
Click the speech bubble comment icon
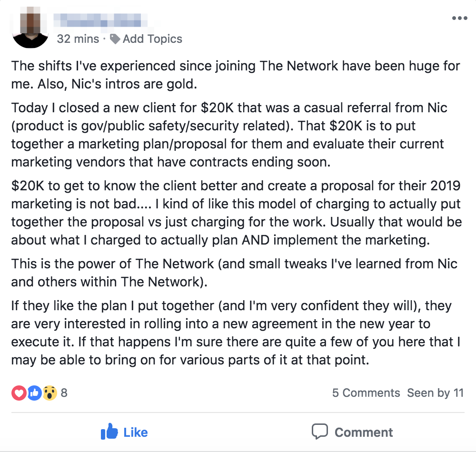pos(320,432)
